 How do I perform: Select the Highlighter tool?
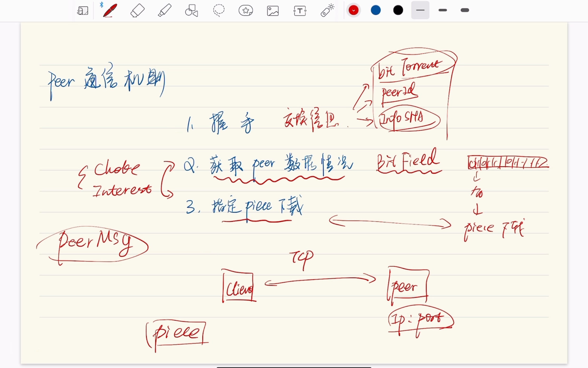(165, 10)
